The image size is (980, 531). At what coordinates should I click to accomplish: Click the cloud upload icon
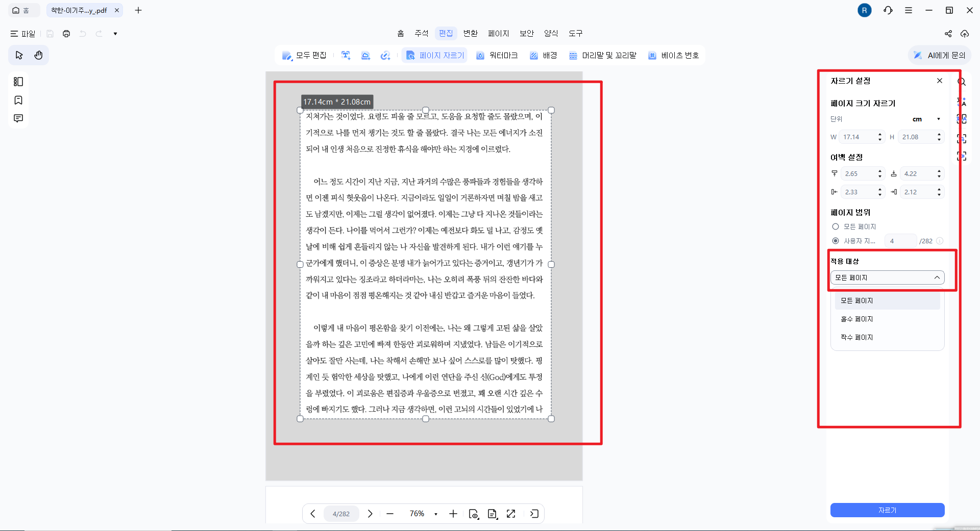pos(965,34)
